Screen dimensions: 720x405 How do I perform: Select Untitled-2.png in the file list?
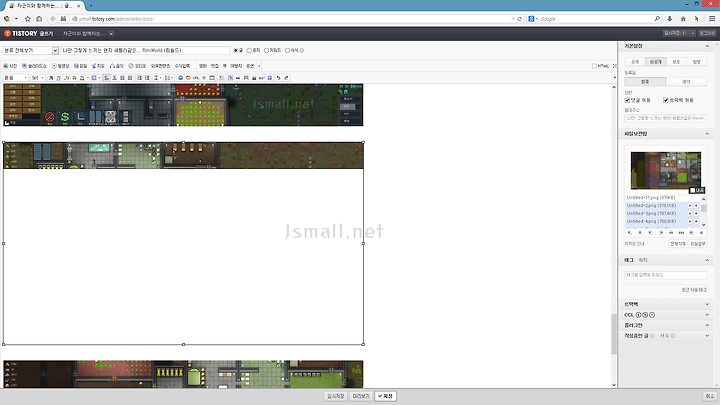click(x=652, y=206)
